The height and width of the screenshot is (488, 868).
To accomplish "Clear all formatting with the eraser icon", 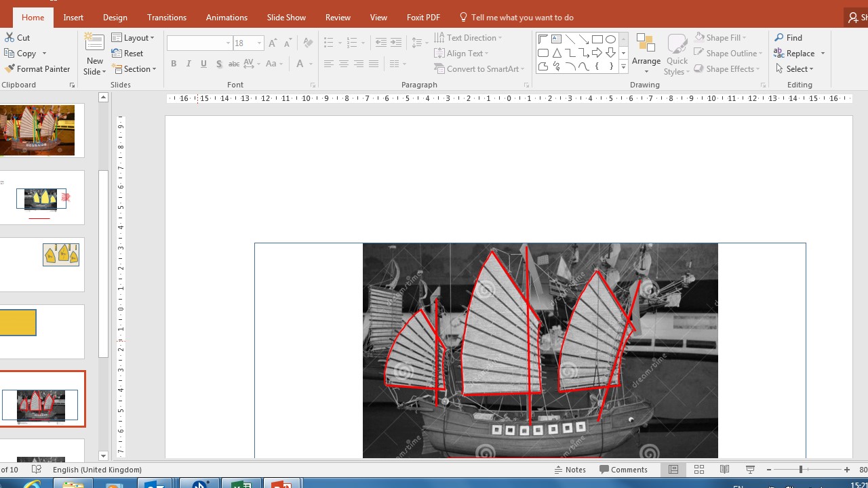I will click(x=308, y=43).
